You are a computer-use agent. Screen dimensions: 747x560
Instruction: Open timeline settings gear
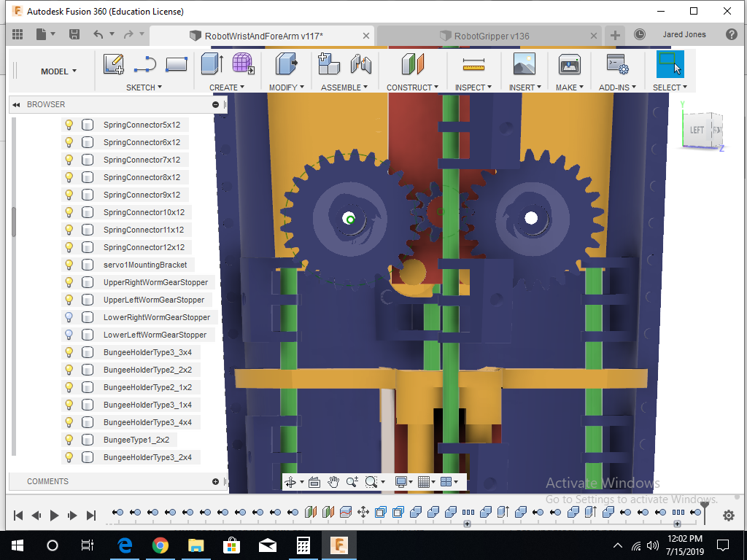(x=729, y=516)
